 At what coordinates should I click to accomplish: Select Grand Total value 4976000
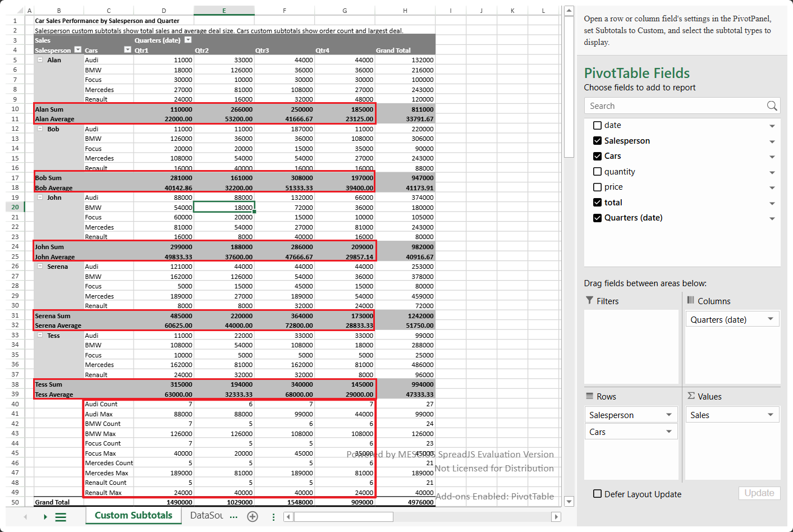click(405, 502)
